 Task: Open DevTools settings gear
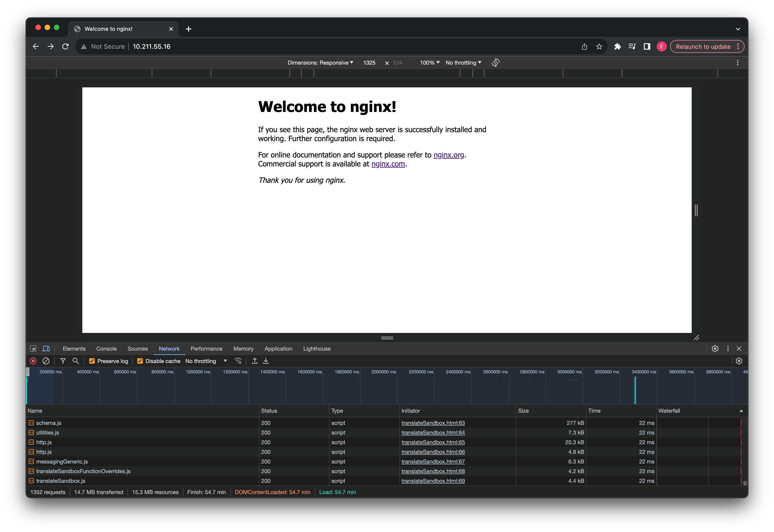pos(715,349)
